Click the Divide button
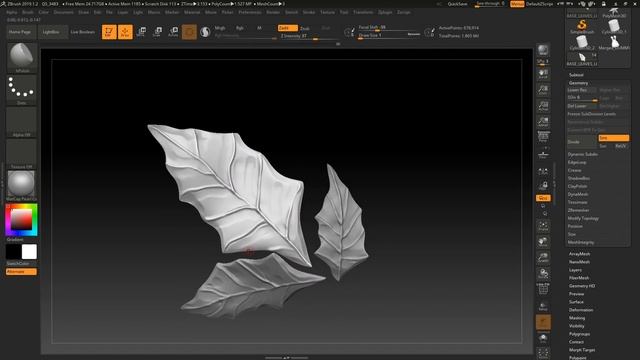Viewport: 640px width, 360px height. point(582,142)
